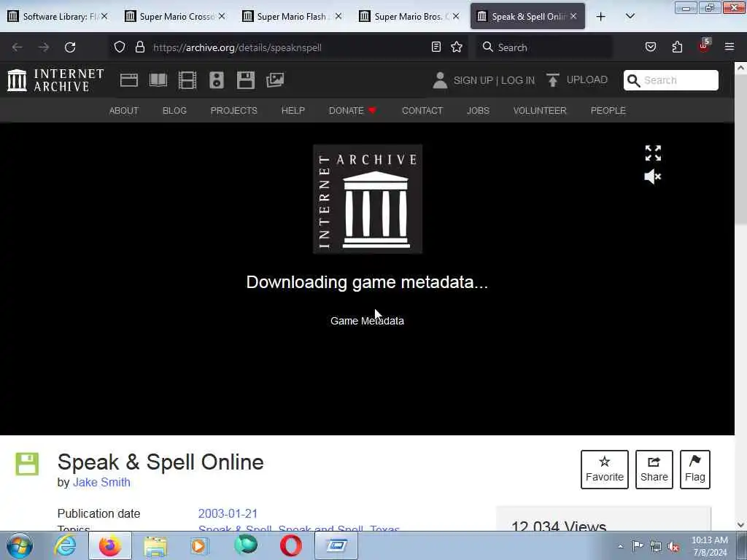This screenshot has width=747, height=560.
Task: Click the site security padlock icon
Action: pos(139,47)
